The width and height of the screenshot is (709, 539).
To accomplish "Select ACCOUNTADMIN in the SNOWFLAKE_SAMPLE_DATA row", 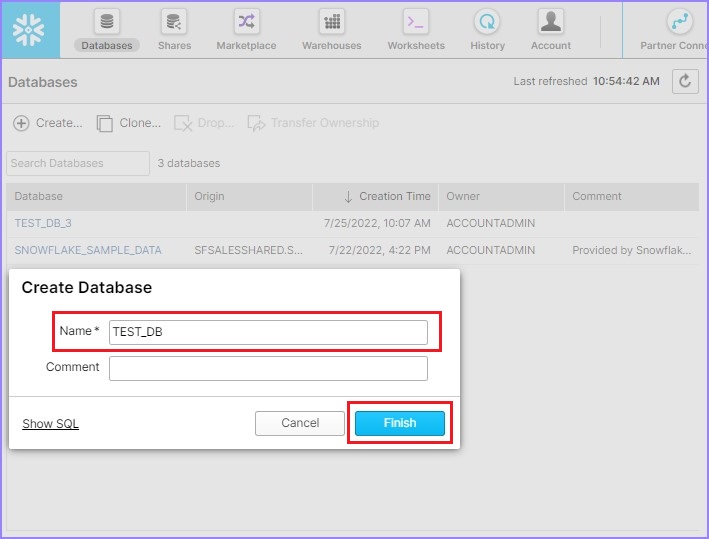I will coord(491,251).
